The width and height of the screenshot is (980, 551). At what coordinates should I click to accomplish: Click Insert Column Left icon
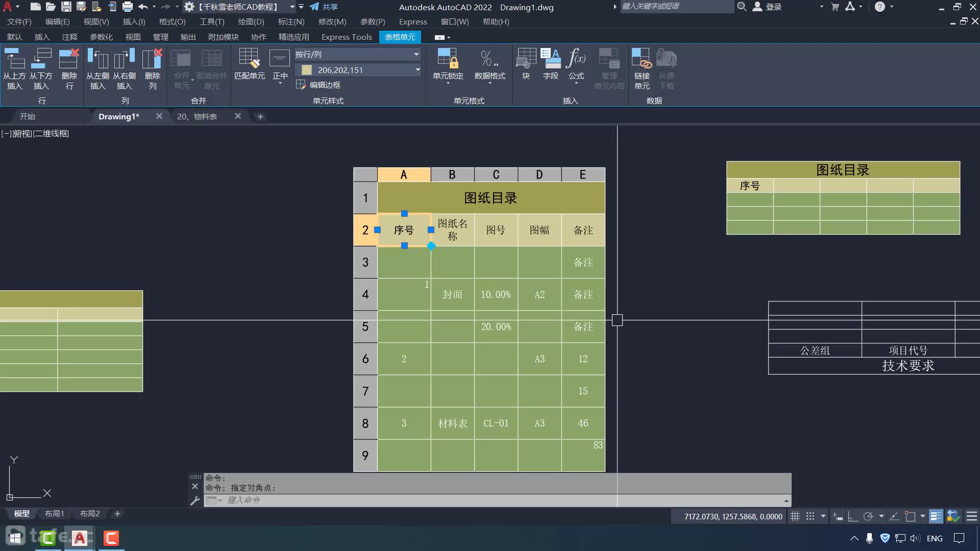point(97,59)
